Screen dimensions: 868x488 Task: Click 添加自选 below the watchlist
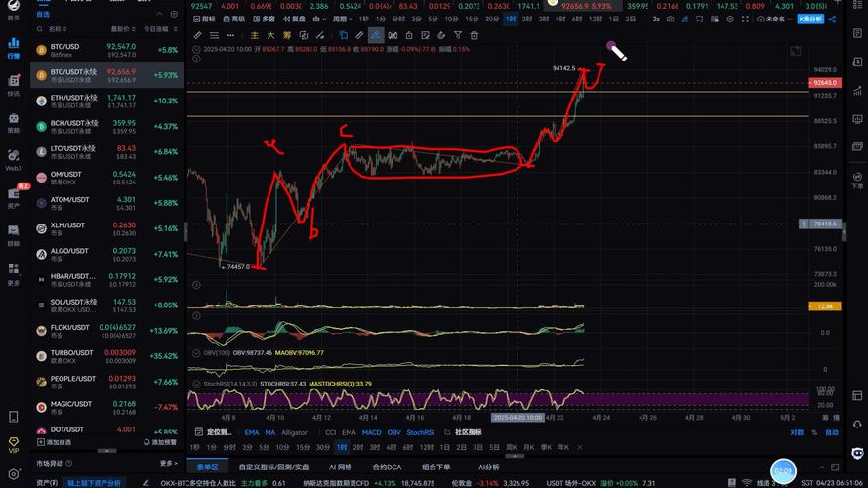pyautogui.click(x=57, y=442)
